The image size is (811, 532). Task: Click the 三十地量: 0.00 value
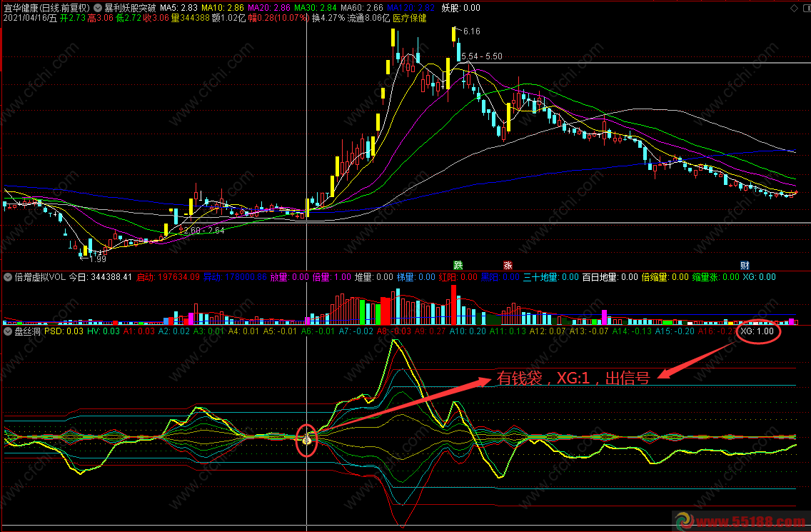tap(551, 277)
